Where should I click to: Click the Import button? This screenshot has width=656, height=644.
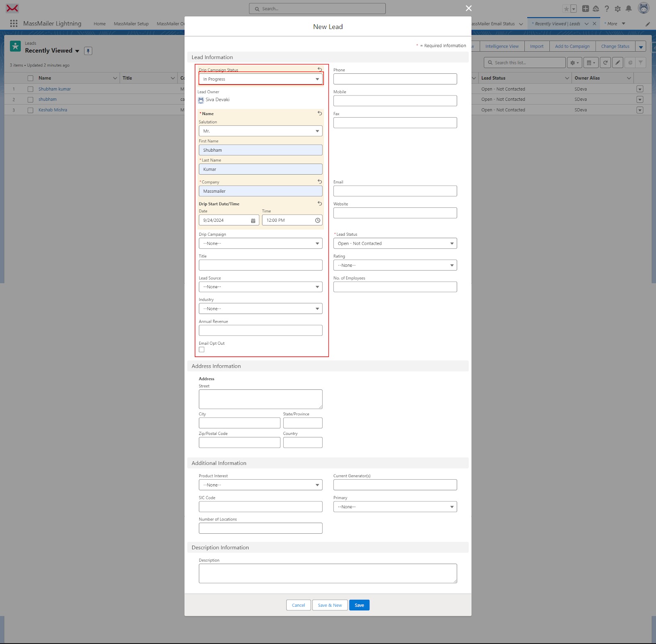click(537, 46)
